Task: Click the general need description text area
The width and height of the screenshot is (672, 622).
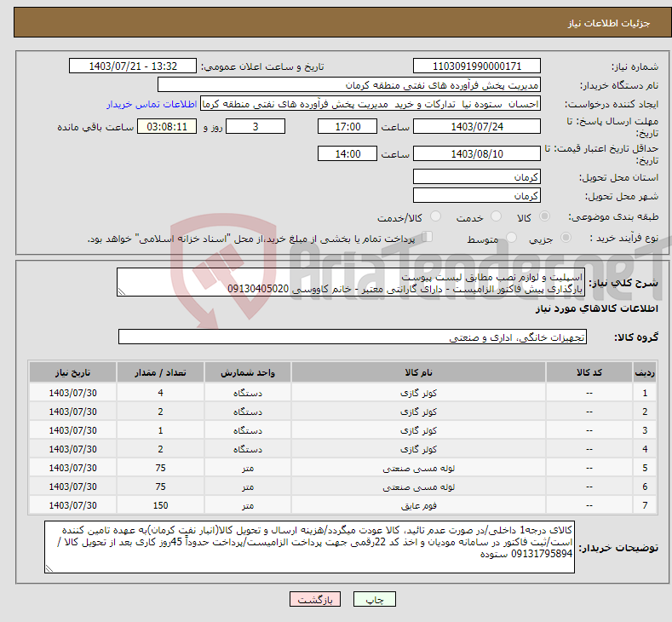Action: point(351,282)
